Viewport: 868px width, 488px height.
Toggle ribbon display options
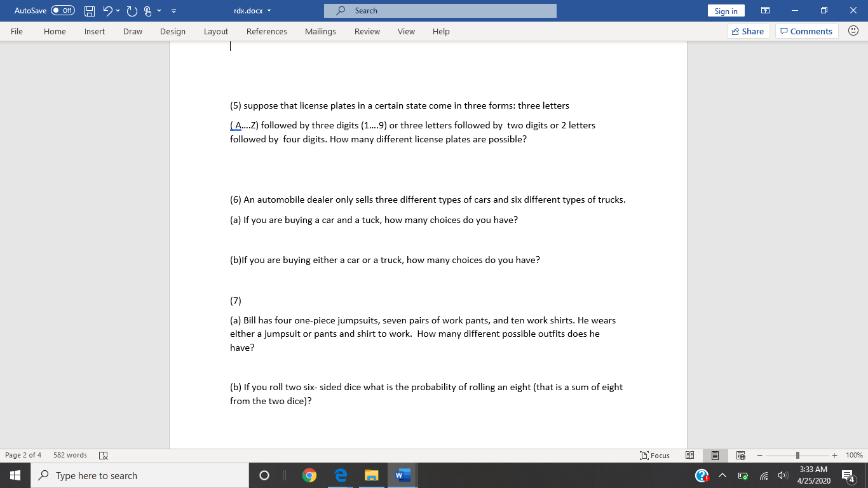pyautogui.click(x=765, y=10)
